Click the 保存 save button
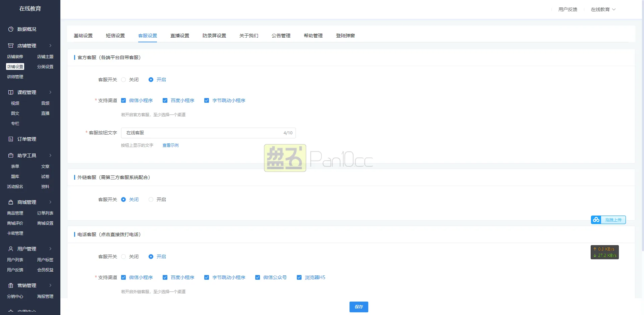 pos(359,307)
